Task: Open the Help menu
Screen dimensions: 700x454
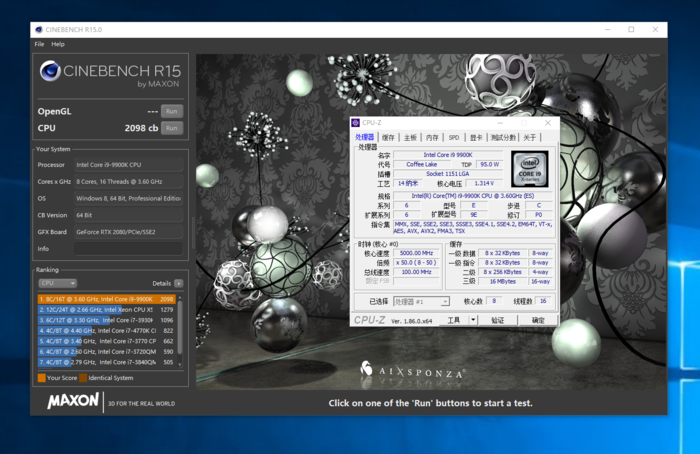Action: point(58,44)
